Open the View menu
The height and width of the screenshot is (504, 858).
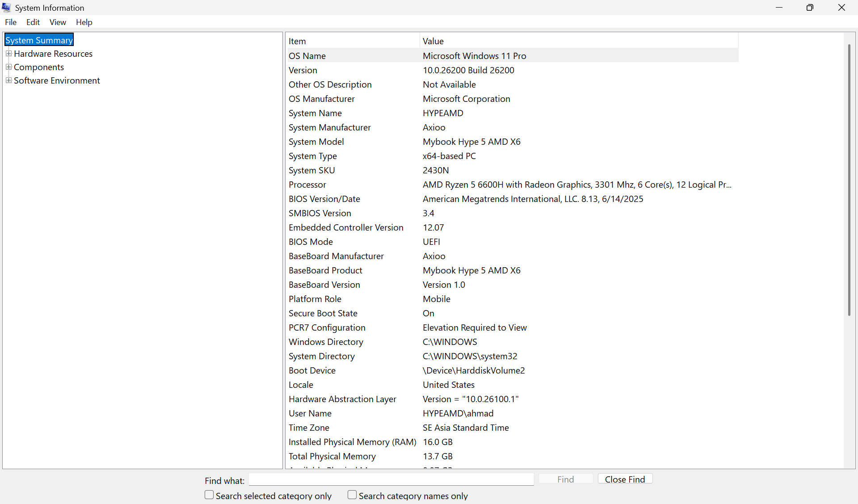pyautogui.click(x=58, y=22)
